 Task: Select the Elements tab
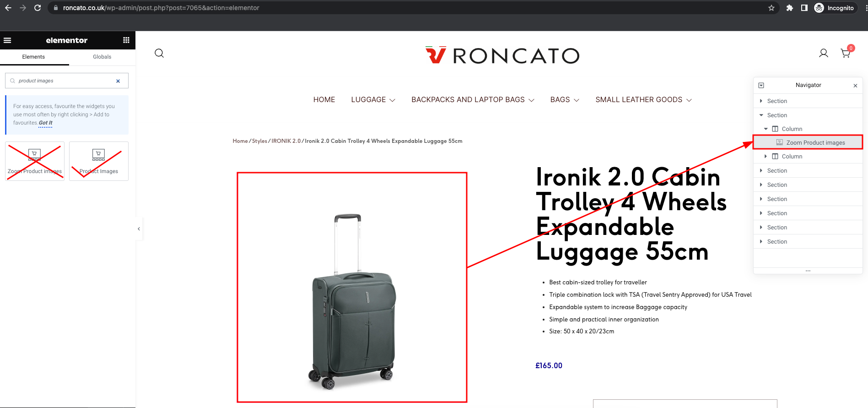(x=33, y=57)
